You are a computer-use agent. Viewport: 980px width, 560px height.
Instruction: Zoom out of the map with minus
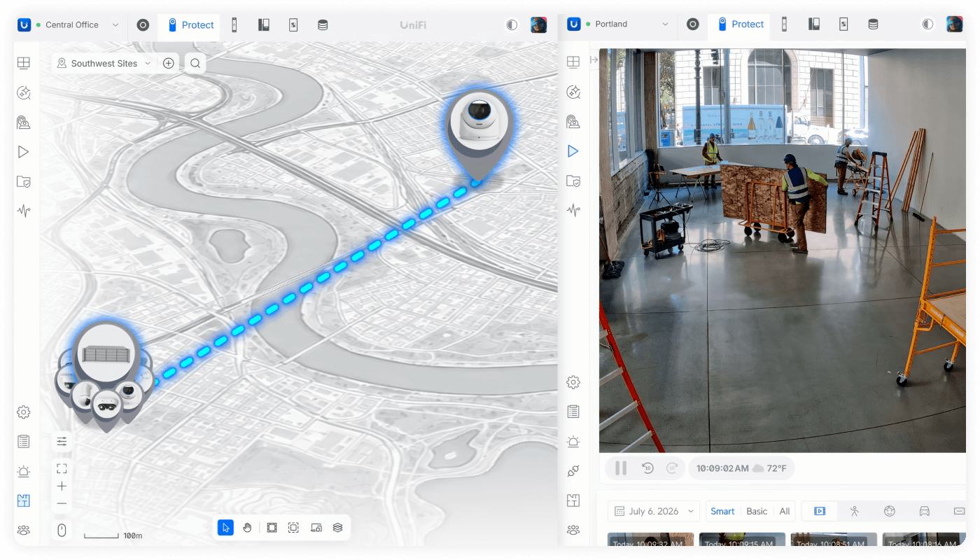pyautogui.click(x=62, y=503)
